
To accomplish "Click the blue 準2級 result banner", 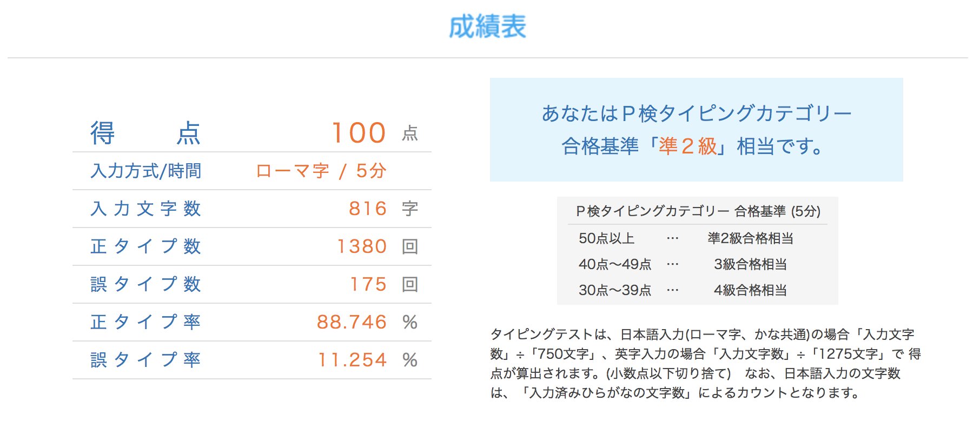I will tap(697, 130).
